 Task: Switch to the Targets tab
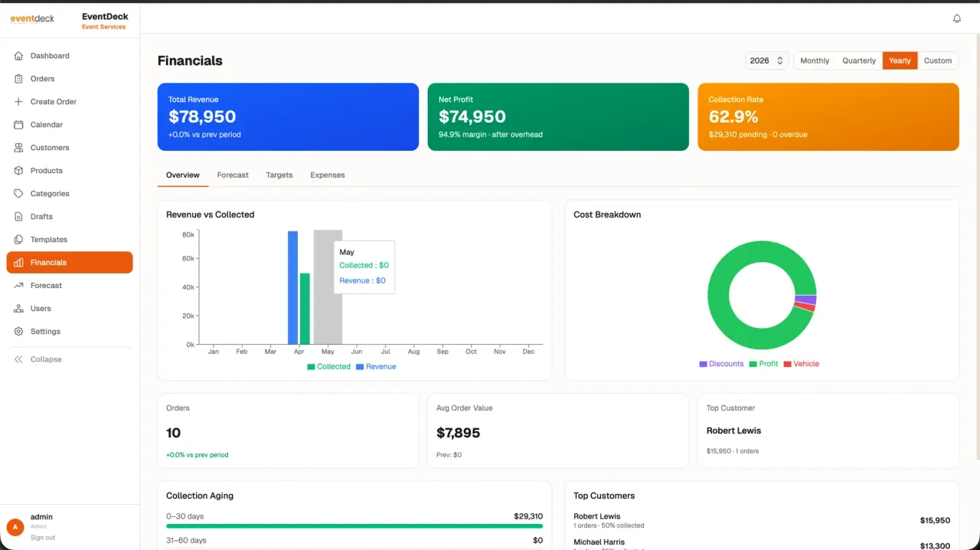[x=279, y=175]
